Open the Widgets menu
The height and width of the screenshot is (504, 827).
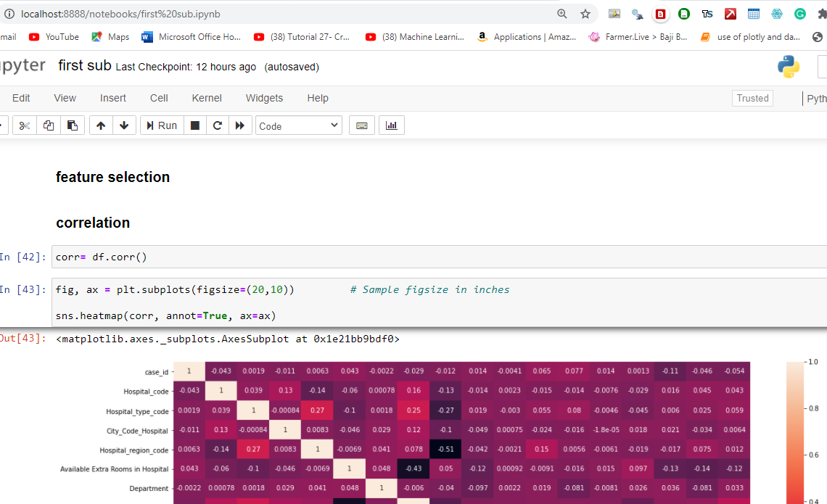[x=264, y=98]
